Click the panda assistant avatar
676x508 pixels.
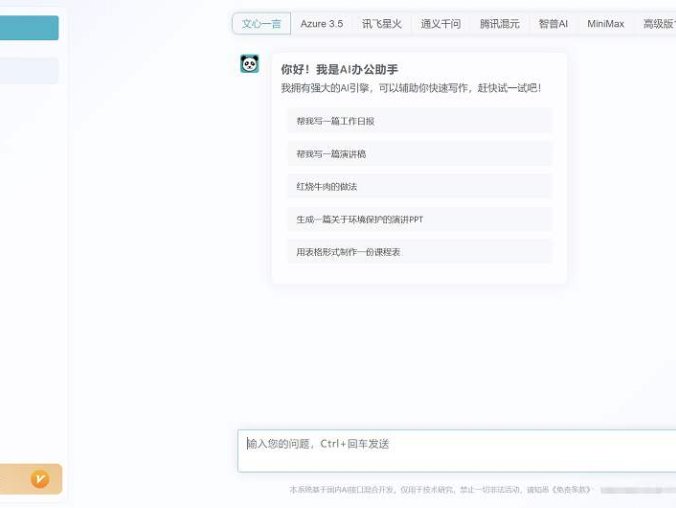coord(250,64)
